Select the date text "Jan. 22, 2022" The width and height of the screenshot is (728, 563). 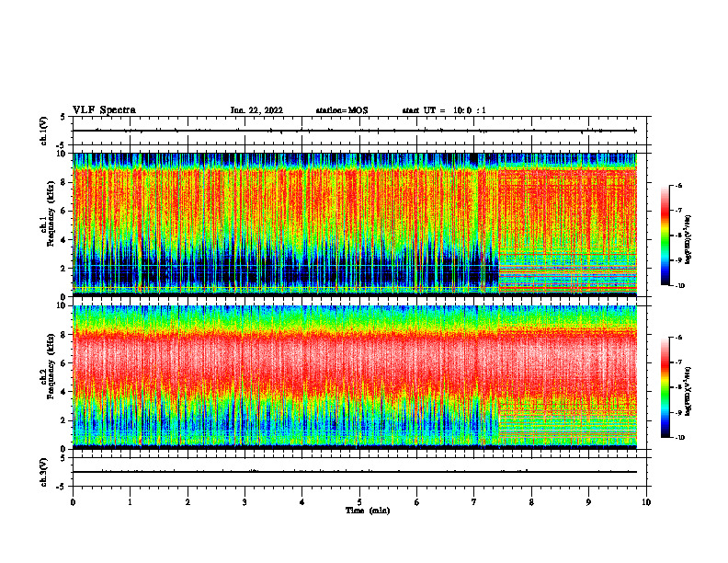click(x=256, y=110)
